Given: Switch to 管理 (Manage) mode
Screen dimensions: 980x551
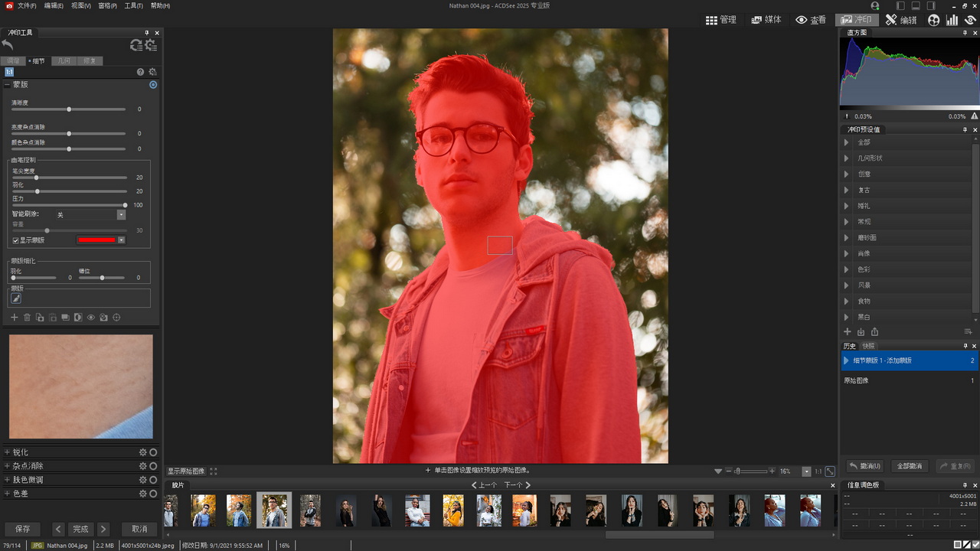Looking at the screenshot, I should (x=721, y=20).
